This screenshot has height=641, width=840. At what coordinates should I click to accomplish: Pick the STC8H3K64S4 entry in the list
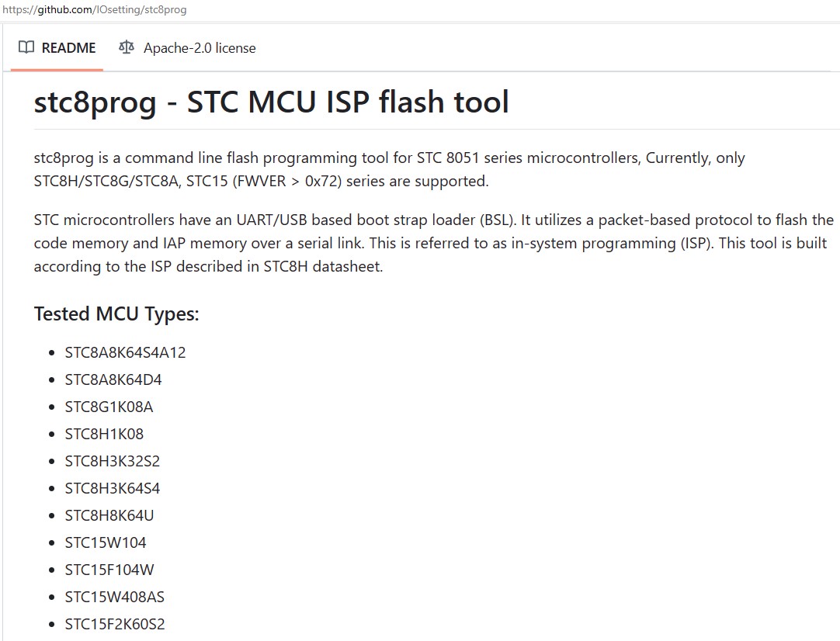pos(113,488)
